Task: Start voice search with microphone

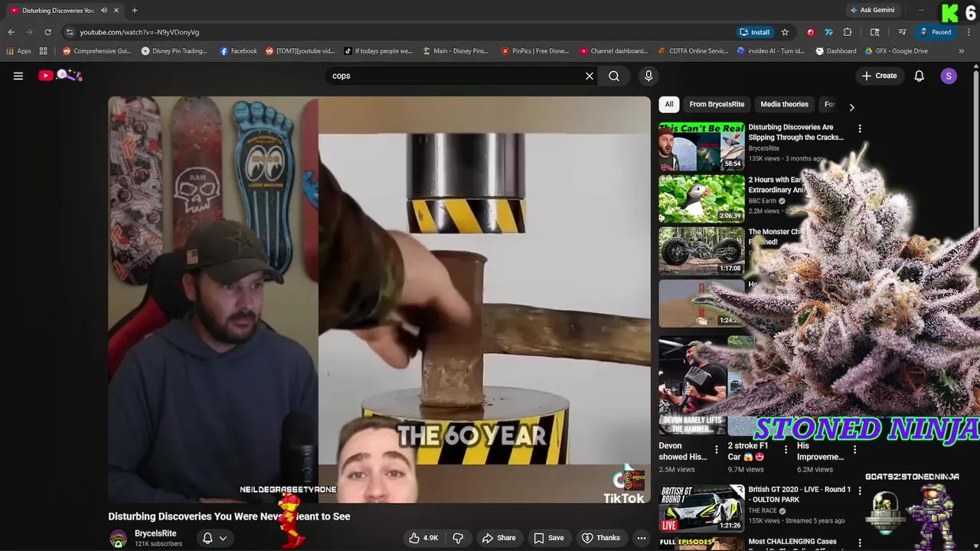Action: pos(648,76)
